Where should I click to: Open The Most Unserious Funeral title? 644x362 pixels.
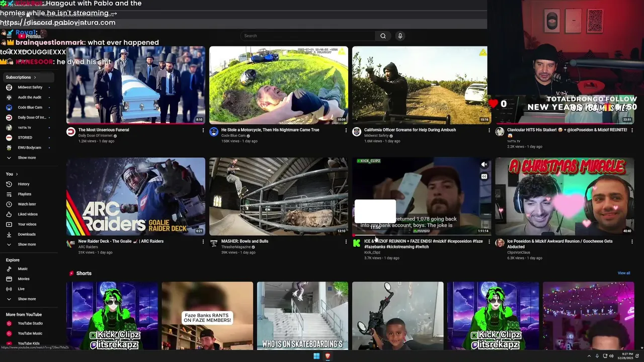tap(104, 130)
